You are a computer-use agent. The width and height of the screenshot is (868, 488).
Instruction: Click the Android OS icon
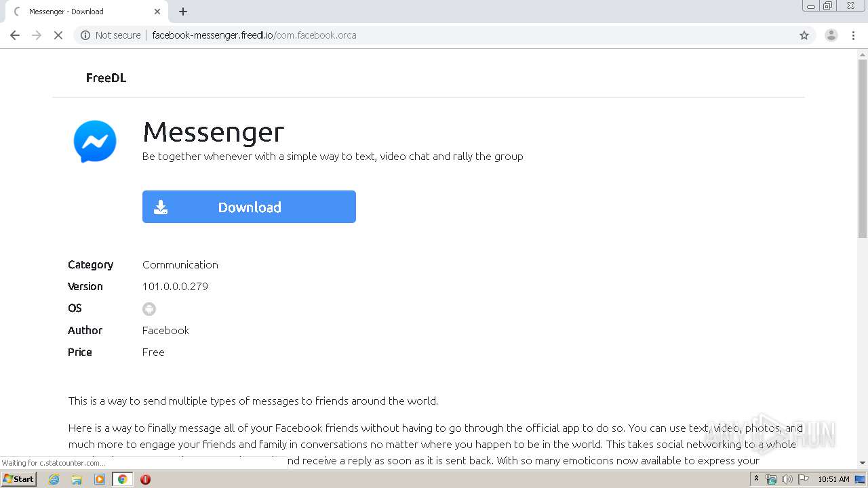149,309
